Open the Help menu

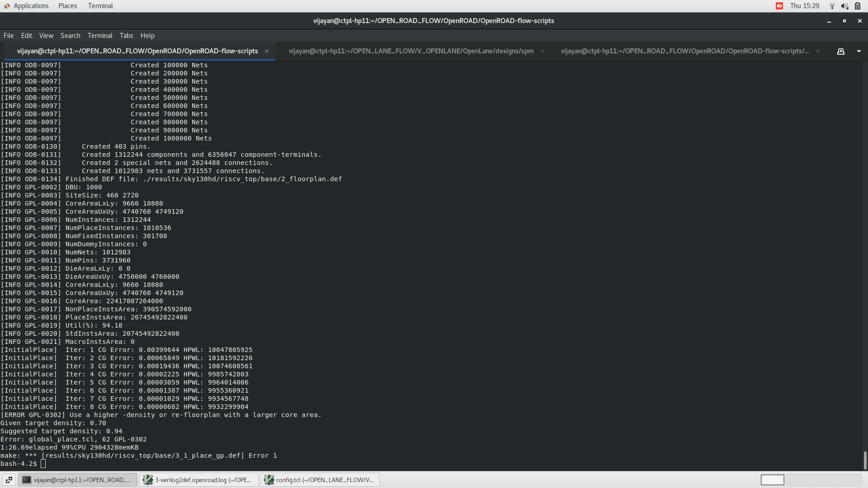[x=147, y=36]
